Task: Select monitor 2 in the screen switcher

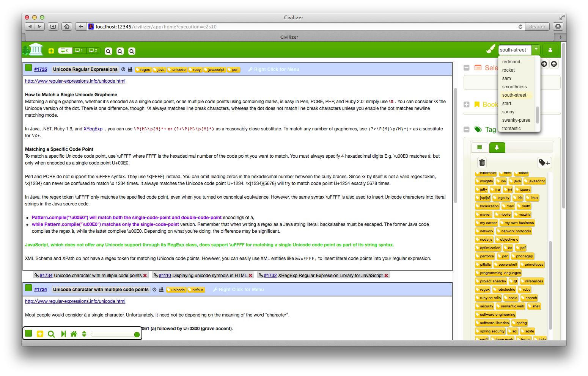Action: point(93,50)
